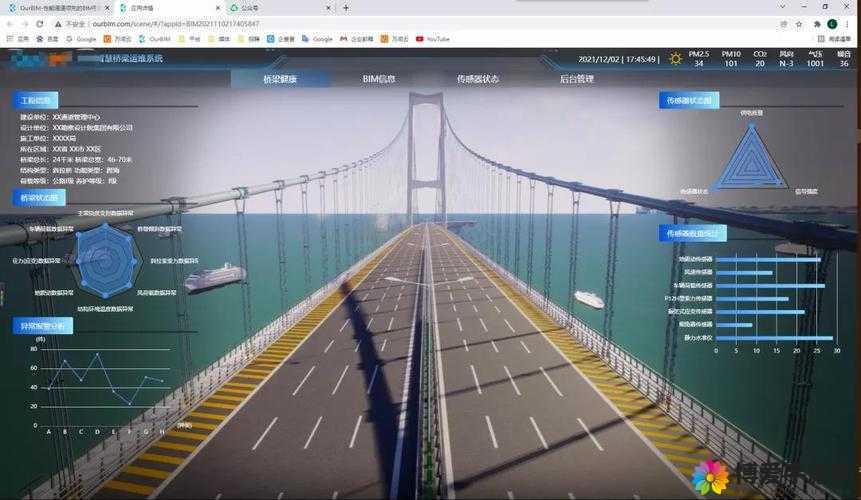861x500 pixels.
Task: Go back with the browser back arrow
Action: pos(9,24)
